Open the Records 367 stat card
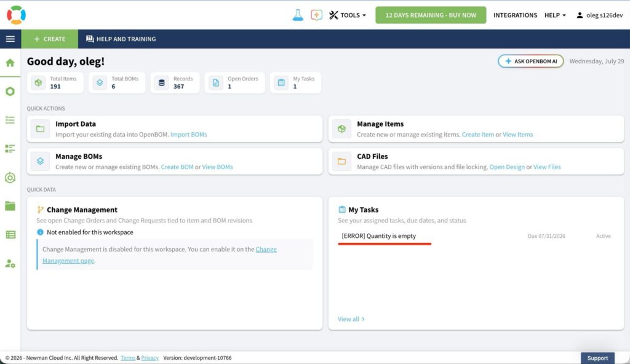Image resolution: width=630 pixels, height=364 pixels. tap(175, 83)
